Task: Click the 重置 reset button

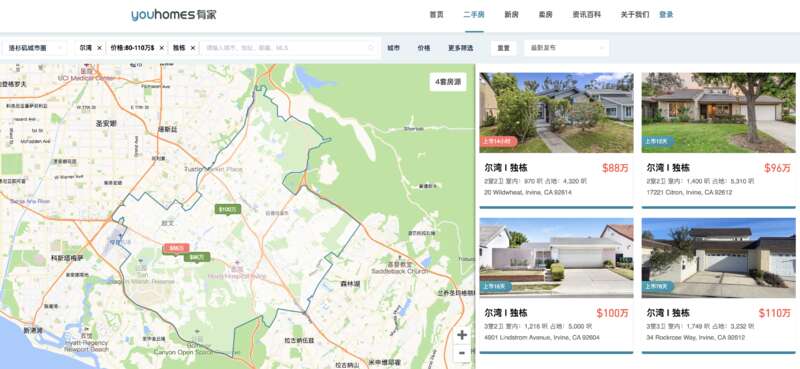Action: click(x=504, y=48)
